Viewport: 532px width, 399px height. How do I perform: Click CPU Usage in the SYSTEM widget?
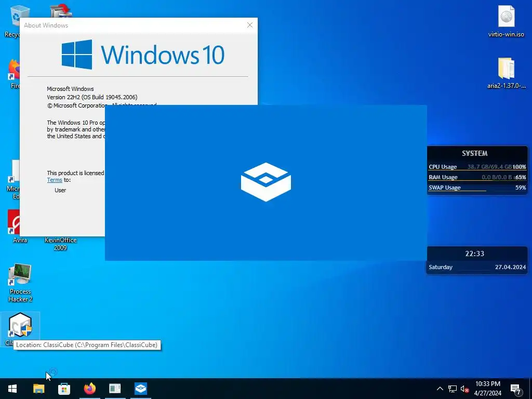click(477, 167)
